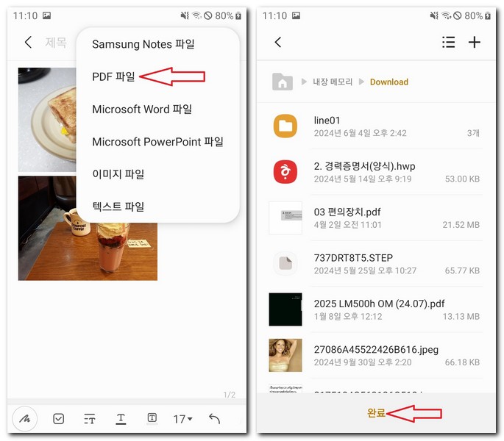This screenshot has width=504, height=441.
Task: Choose 이미지 파일 export option
Action: (x=118, y=174)
